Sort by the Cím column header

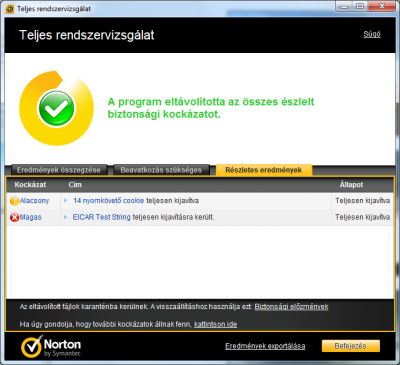pos(75,185)
